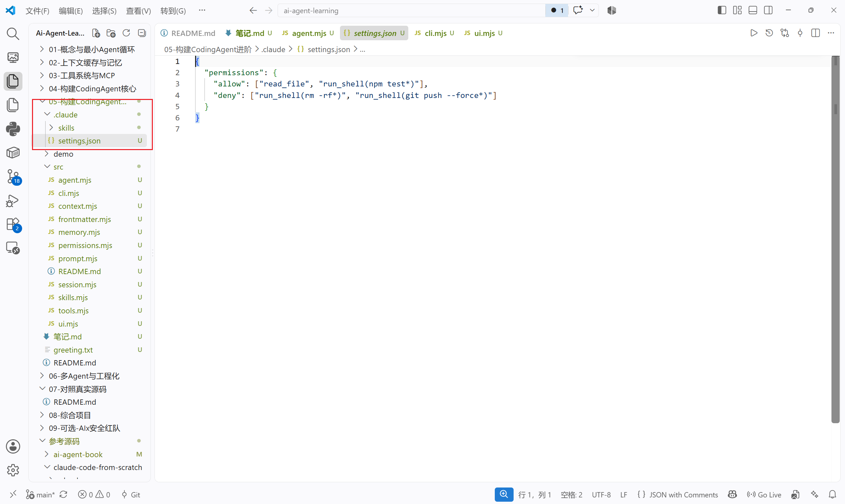Switch to the ui.mjs tab
The width and height of the screenshot is (845, 504).
(483, 33)
